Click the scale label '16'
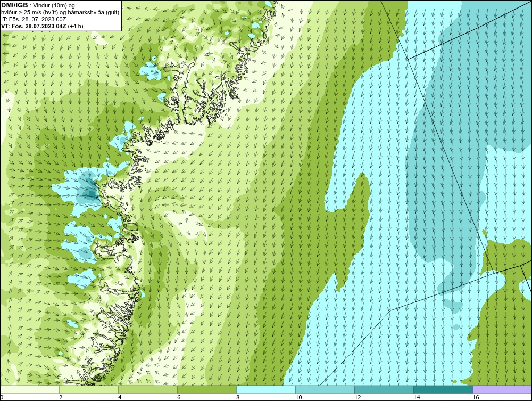 [476, 398]
